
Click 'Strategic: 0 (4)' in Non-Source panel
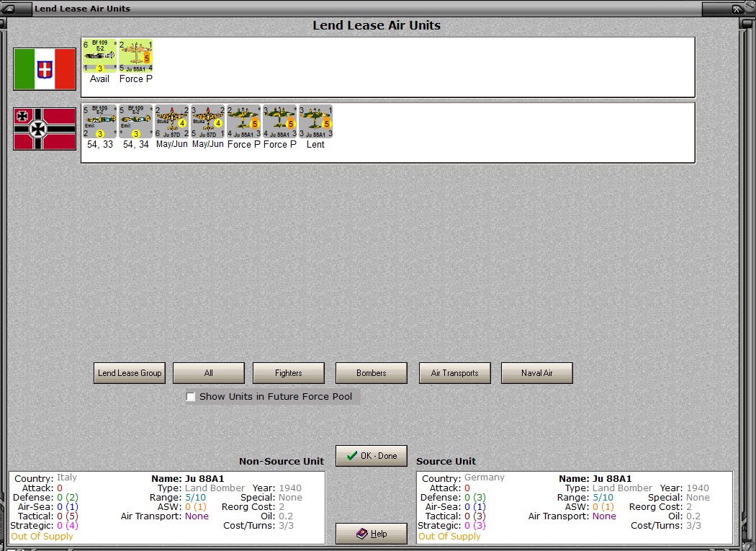point(45,525)
